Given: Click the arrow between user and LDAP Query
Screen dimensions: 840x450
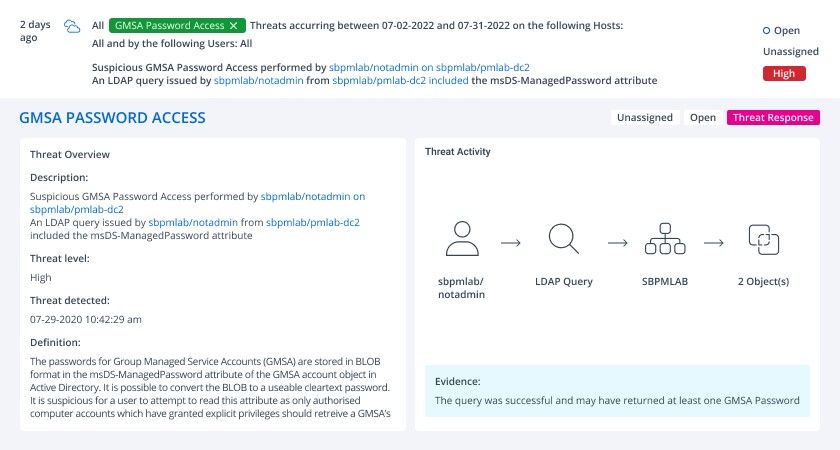Looking at the screenshot, I should pyautogui.click(x=511, y=243).
